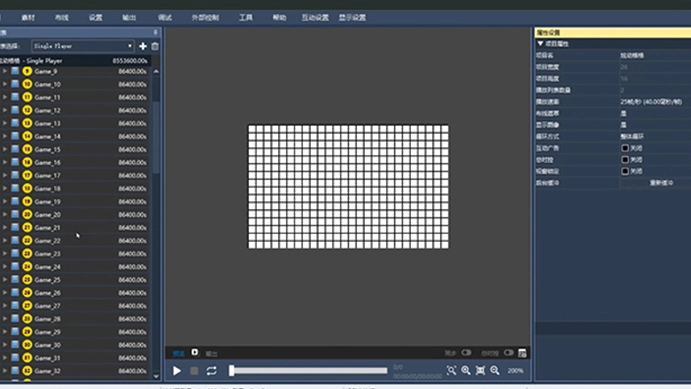Select the Game_21 row in the list
The width and height of the screenshot is (691, 389).
tap(75, 227)
